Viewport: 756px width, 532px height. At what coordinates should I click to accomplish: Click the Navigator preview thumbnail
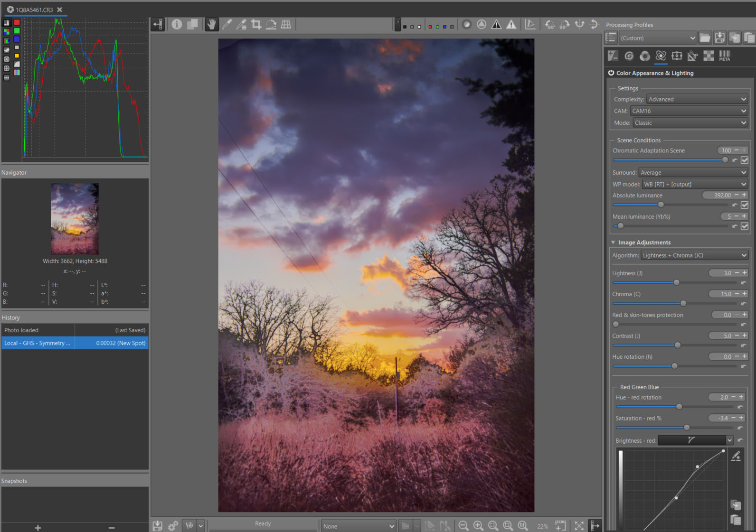click(x=75, y=219)
